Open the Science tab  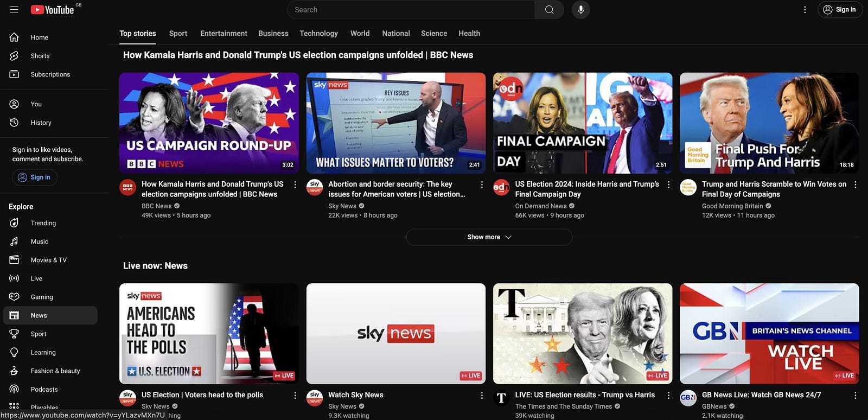tap(434, 34)
